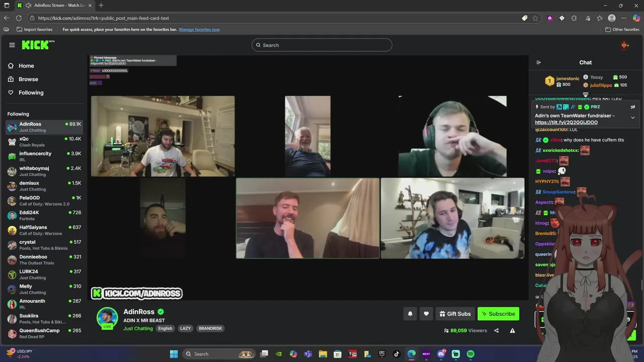Open Amouranth channel in sidebar

[44, 304]
